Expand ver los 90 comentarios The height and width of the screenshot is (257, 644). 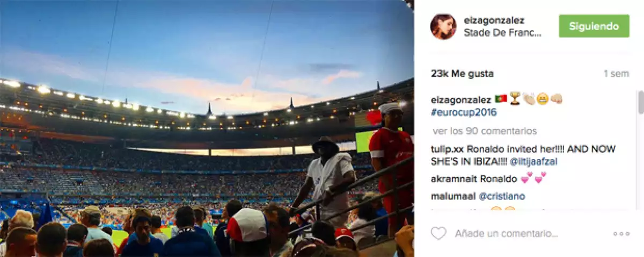tap(485, 131)
